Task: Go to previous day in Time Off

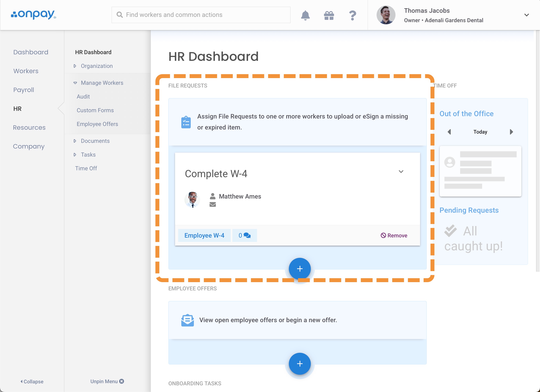Action: (x=449, y=132)
